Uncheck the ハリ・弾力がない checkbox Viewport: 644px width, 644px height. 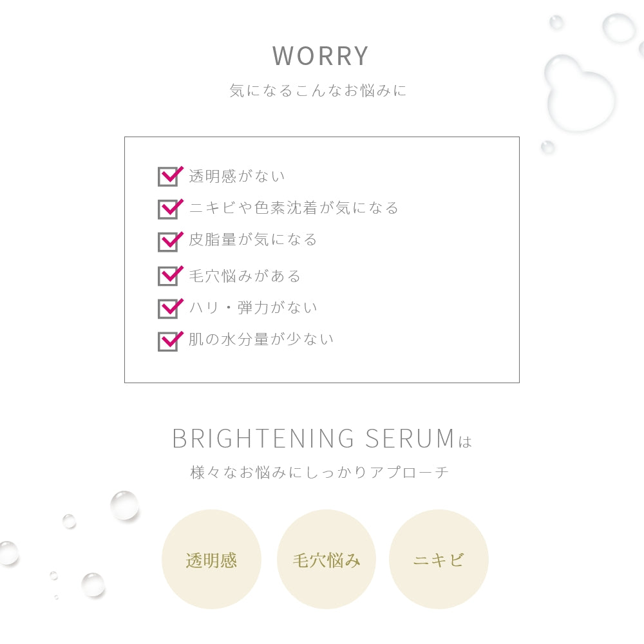[167, 308]
